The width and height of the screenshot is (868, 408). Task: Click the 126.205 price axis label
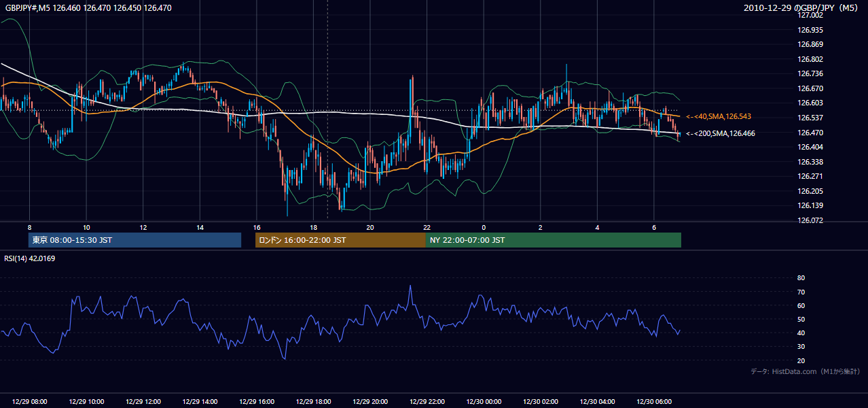[x=810, y=191]
